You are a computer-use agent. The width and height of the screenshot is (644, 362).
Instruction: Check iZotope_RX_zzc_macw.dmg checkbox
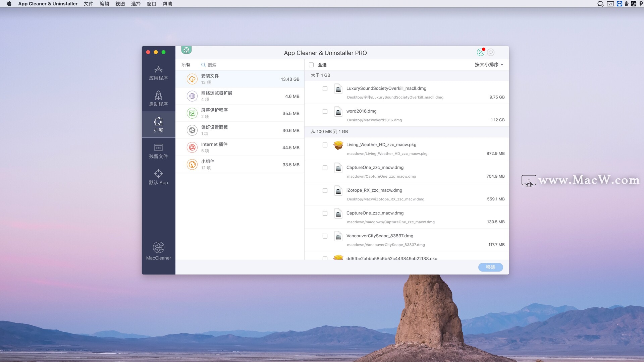(x=325, y=191)
